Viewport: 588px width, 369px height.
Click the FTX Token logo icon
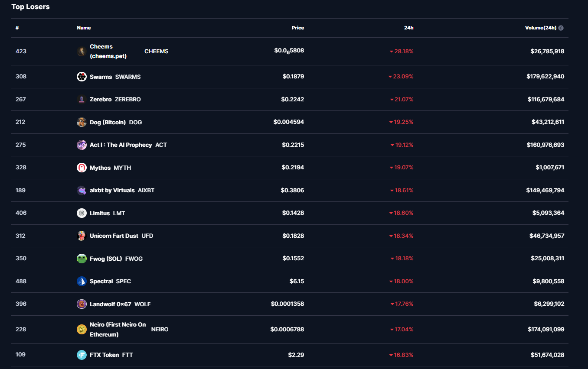tap(82, 355)
